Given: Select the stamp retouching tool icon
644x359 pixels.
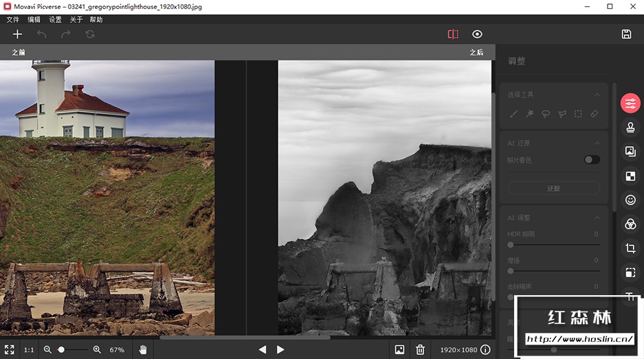Looking at the screenshot, I should 630,128.
